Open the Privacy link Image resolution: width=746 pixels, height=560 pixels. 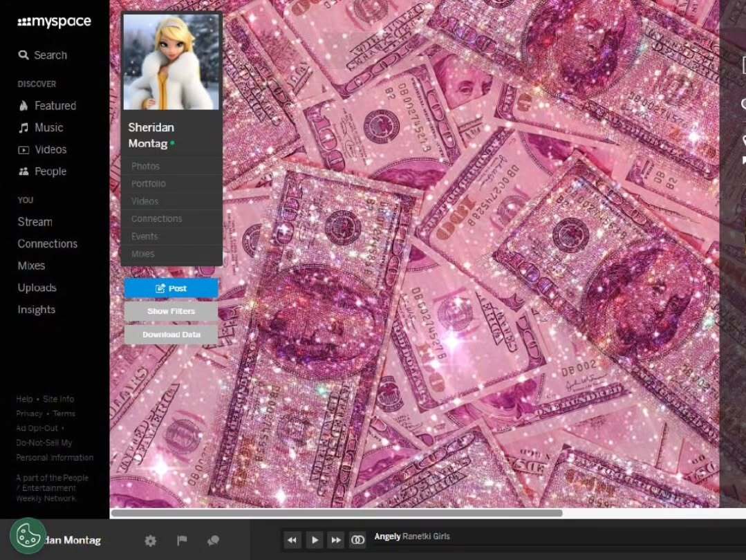pyautogui.click(x=30, y=414)
